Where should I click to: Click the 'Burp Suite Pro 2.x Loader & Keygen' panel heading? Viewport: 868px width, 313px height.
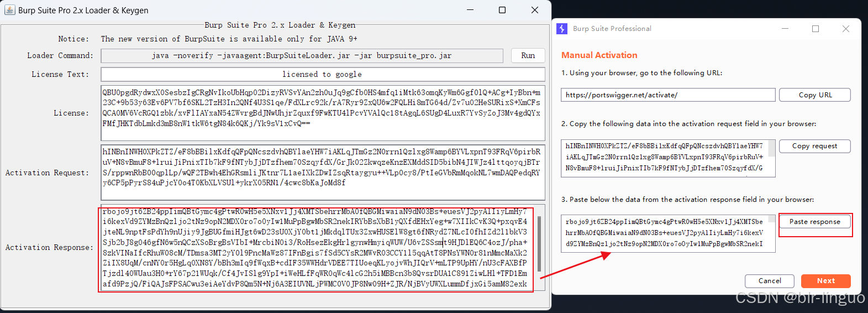(280, 25)
